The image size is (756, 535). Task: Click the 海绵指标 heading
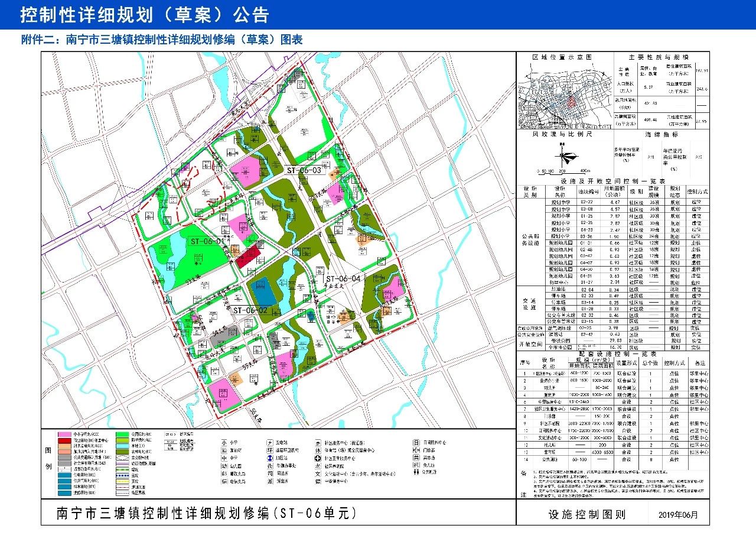[661, 134]
